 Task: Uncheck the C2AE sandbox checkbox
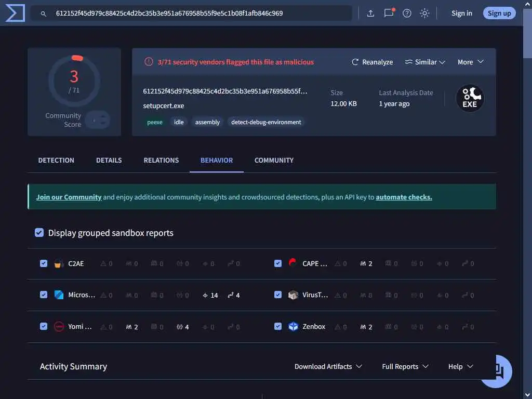coord(44,263)
